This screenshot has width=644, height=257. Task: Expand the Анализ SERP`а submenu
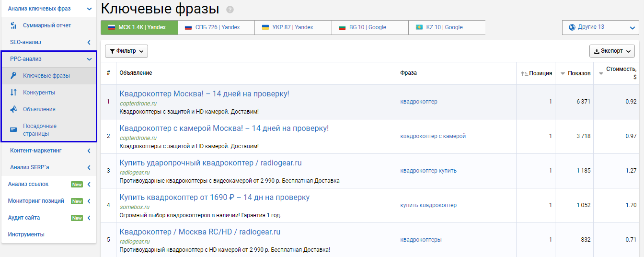click(89, 167)
